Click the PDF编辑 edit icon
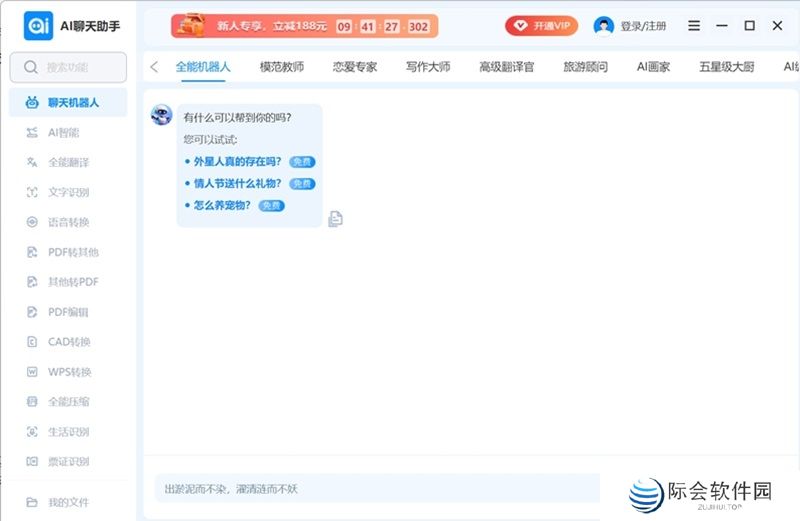Screen dimensions: 800x521 [x=32, y=312]
